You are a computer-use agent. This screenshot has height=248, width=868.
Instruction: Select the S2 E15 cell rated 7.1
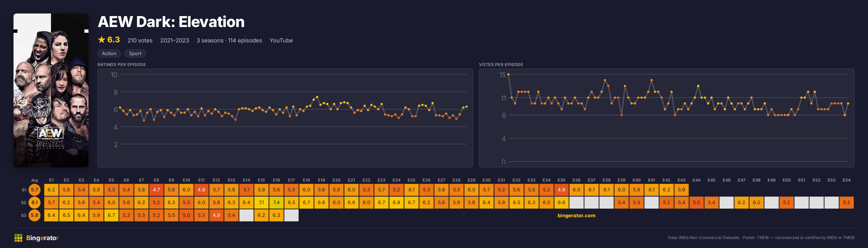coord(261,203)
